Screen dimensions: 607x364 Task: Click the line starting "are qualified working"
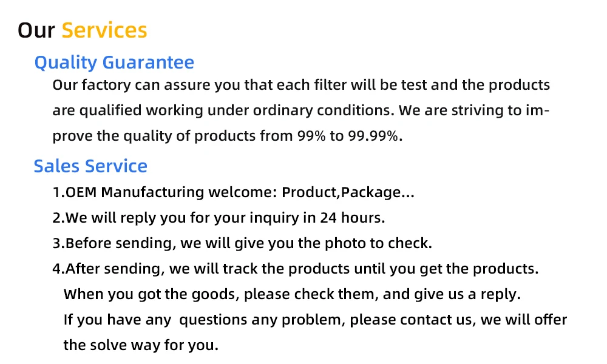click(x=300, y=110)
